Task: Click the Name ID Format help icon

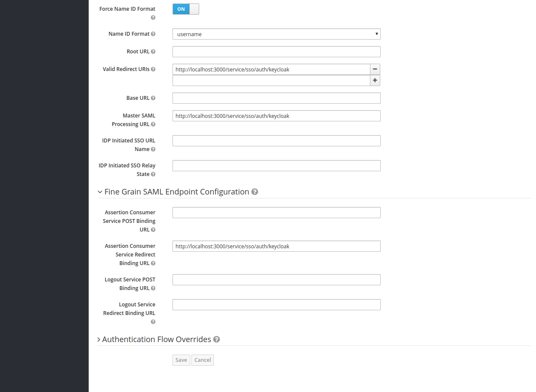Action: tap(154, 34)
